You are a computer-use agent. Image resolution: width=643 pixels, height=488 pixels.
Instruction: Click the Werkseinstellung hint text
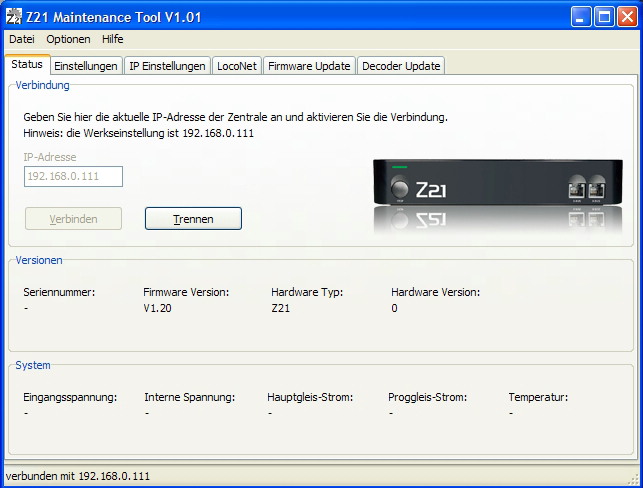click(139, 133)
